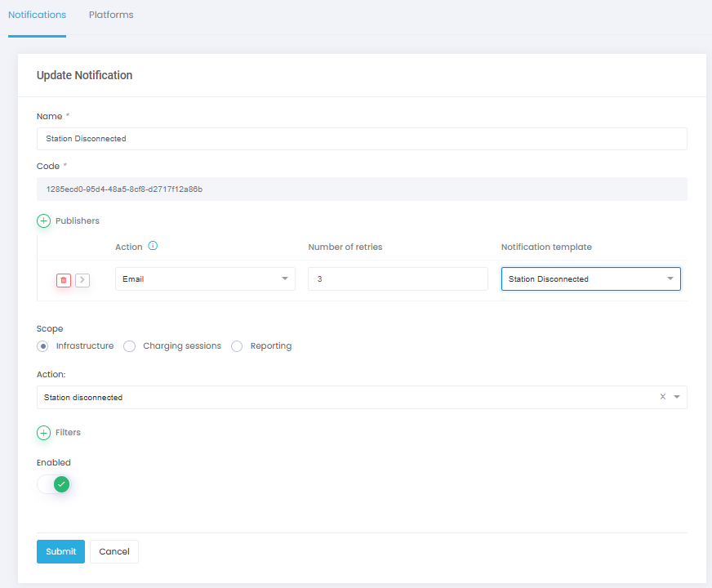
Task: Delete the Email publisher row with trash icon
Action: coord(64,280)
